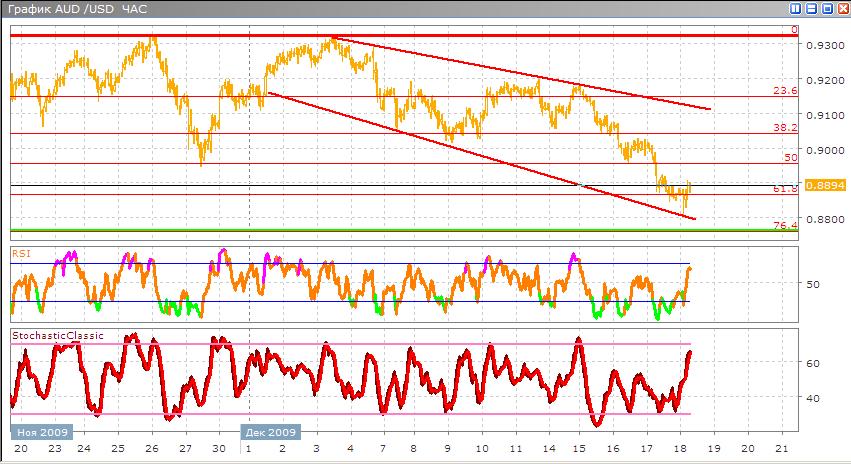
Task: Click the RSI indicator label
Action: (x=20, y=254)
